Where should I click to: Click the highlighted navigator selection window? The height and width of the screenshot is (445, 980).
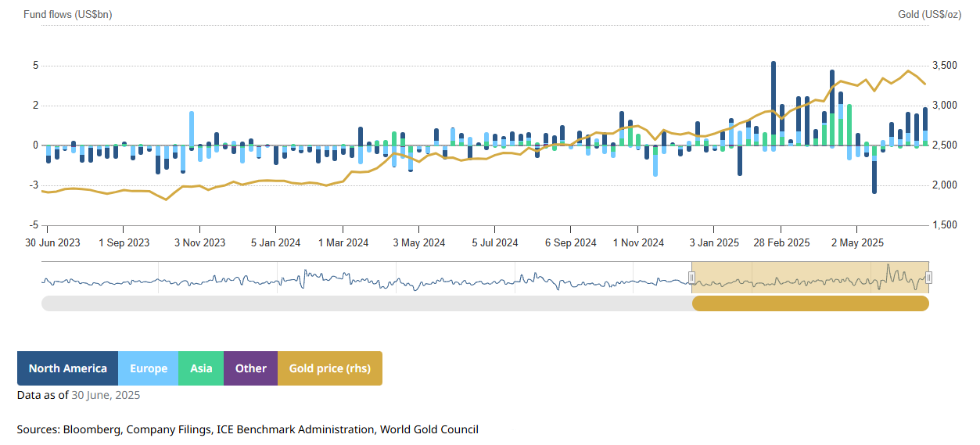pyautogui.click(x=810, y=278)
